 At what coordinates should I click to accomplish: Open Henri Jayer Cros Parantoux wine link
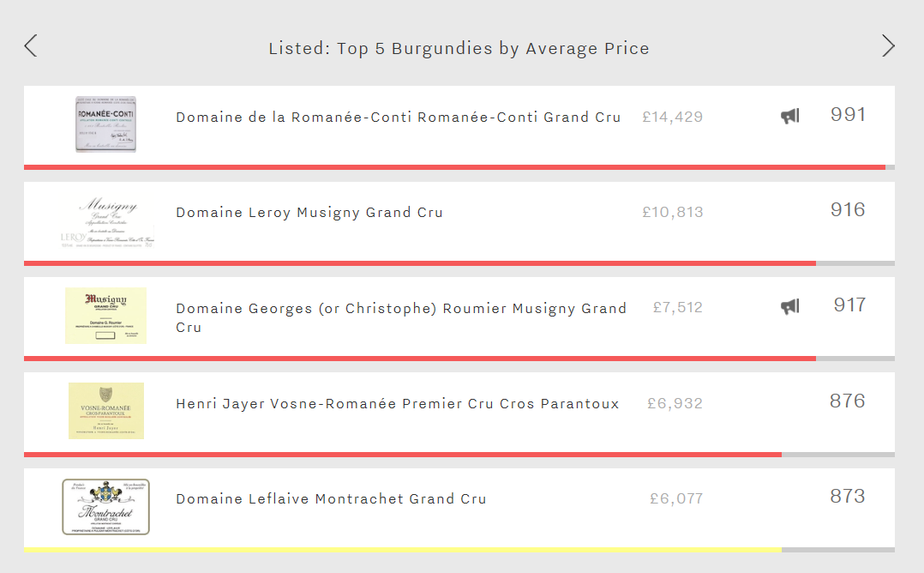pyautogui.click(x=398, y=404)
